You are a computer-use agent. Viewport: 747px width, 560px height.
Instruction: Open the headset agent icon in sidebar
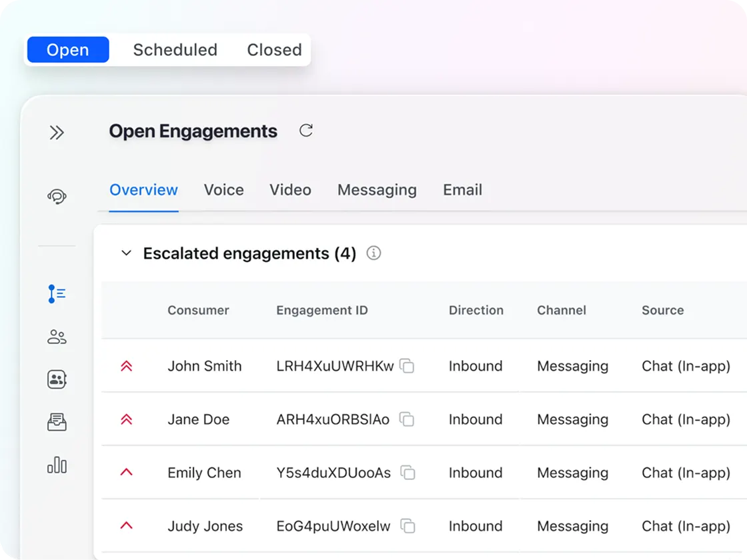pos(57,196)
